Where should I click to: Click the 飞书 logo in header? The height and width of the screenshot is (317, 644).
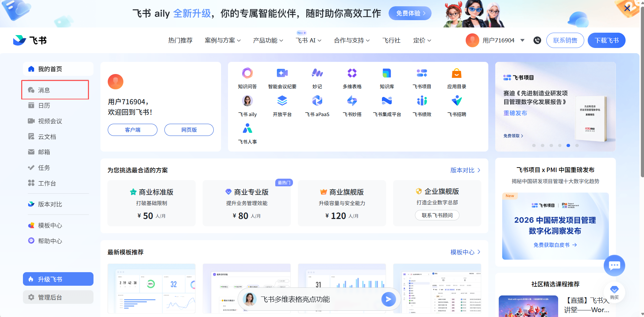tap(30, 40)
